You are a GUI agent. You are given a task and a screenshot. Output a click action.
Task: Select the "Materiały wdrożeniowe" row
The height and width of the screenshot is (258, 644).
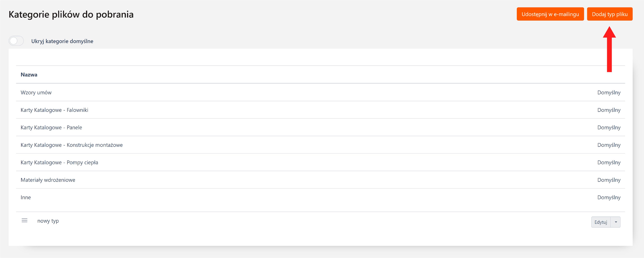coord(48,180)
